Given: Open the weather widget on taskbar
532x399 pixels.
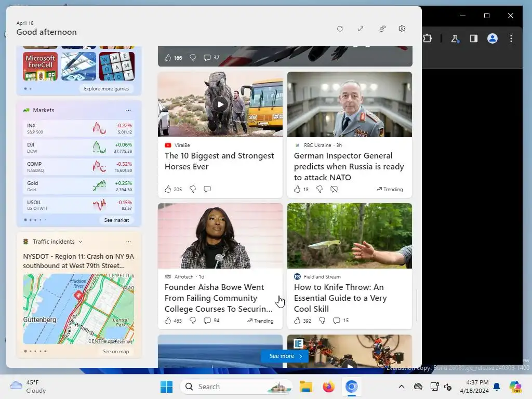Looking at the screenshot, I should pos(28,387).
